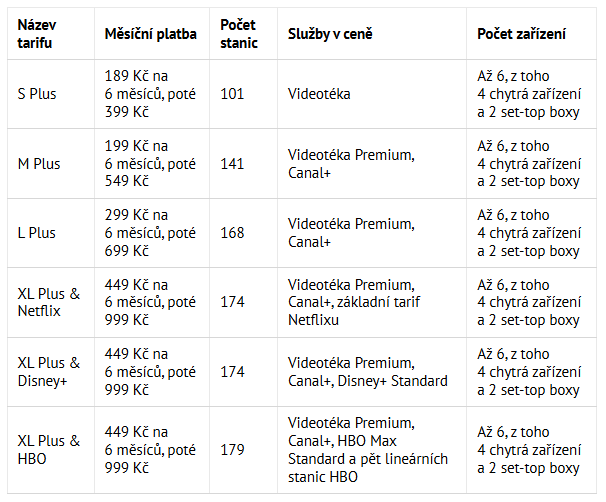Click the "Název tarifu" column header

coord(37,34)
